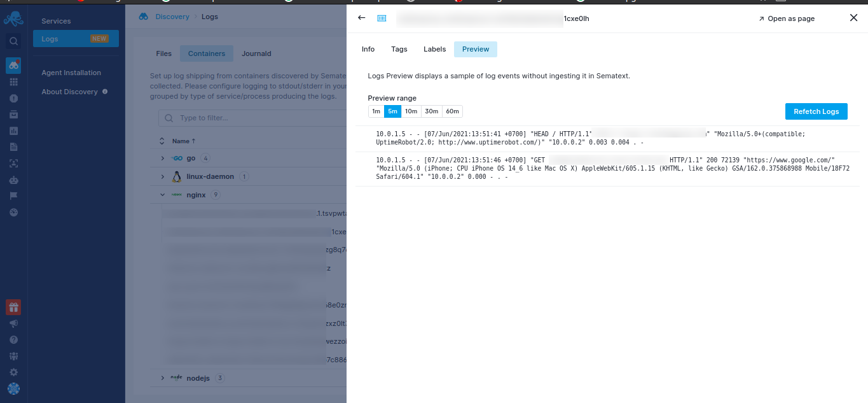868x403 pixels.
Task: Select the Preview tab
Action: click(476, 49)
